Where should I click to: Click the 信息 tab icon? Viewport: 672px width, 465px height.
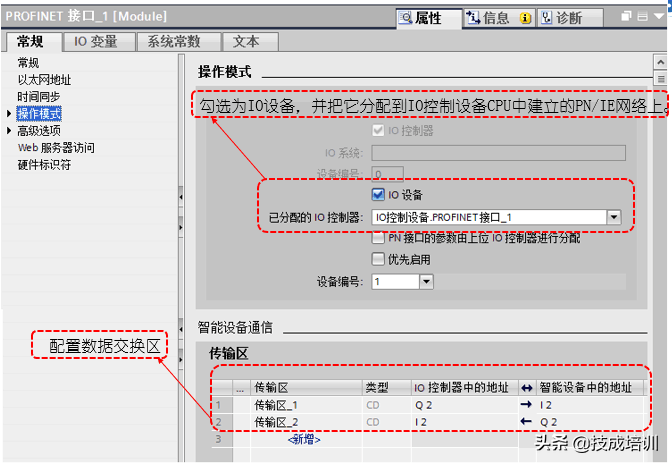(473, 18)
